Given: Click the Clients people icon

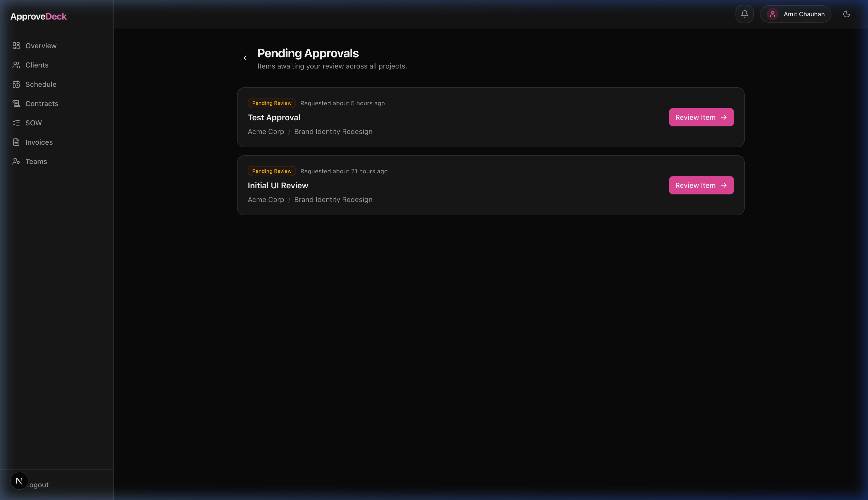Looking at the screenshot, I should click(16, 65).
